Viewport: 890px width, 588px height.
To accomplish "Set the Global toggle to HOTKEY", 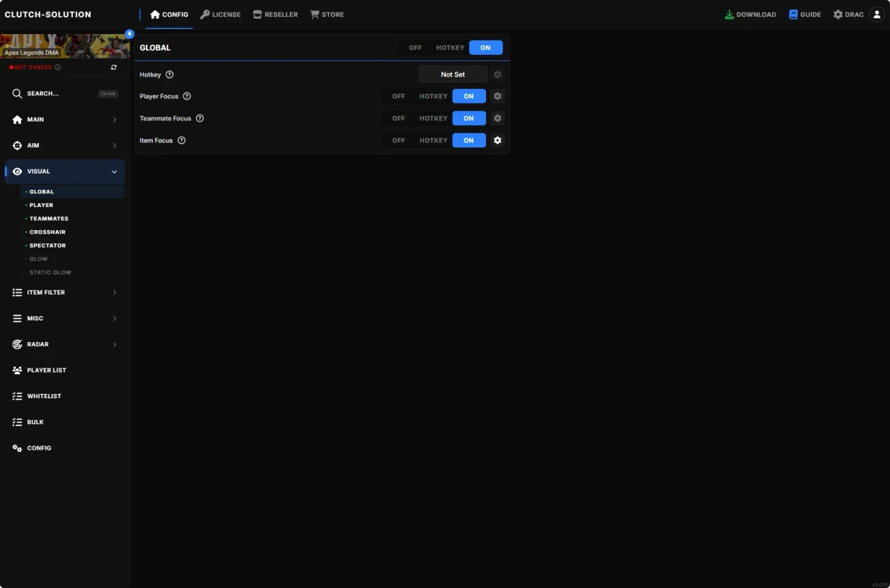I will [450, 47].
